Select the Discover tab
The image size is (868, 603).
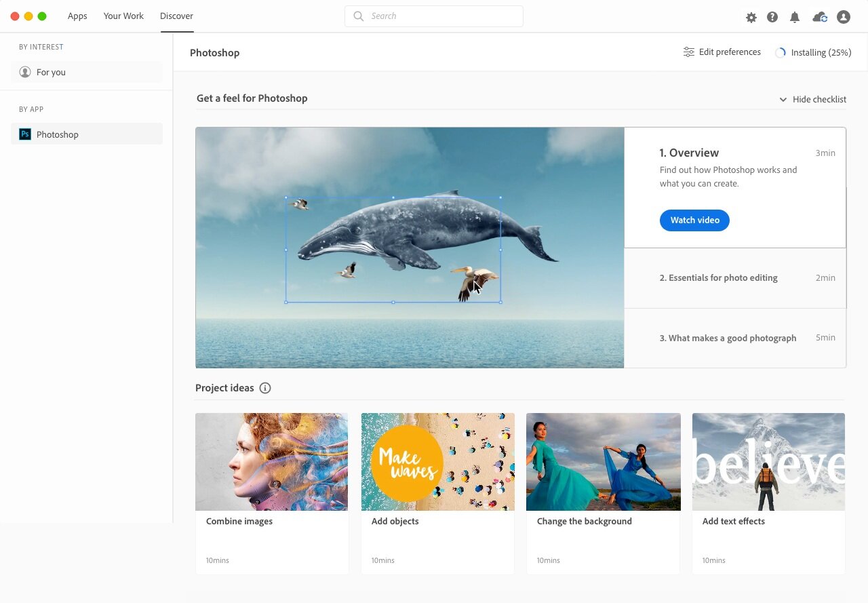(176, 16)
